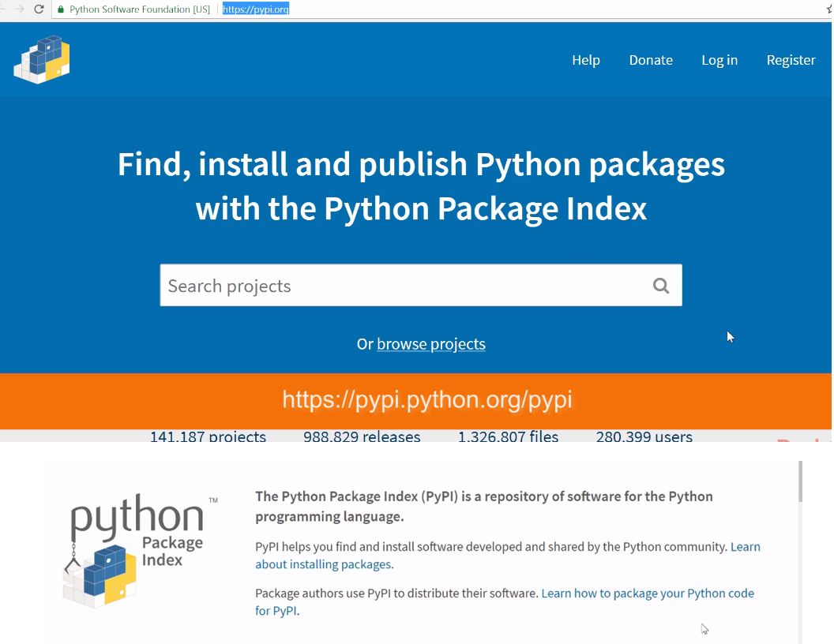The height and width of the screenshot is (644, 834).
Task: Click the bold Python Package Index description
Action: click(483, 506)
